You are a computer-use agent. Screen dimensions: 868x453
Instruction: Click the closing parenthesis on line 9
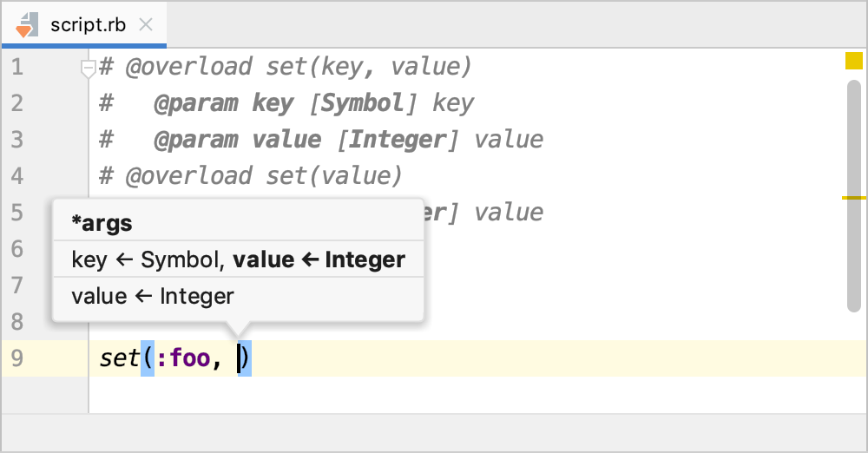click(x=246, y=358)
